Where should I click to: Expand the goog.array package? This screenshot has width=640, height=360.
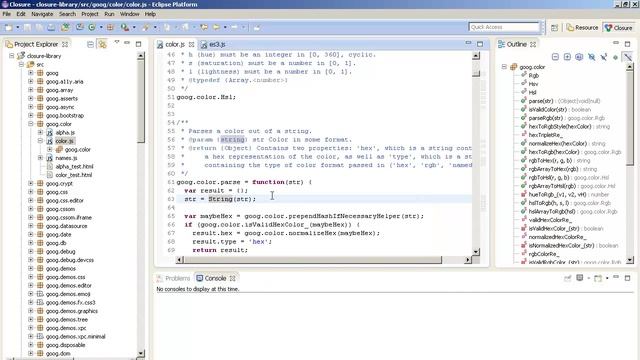coord(31,90)
